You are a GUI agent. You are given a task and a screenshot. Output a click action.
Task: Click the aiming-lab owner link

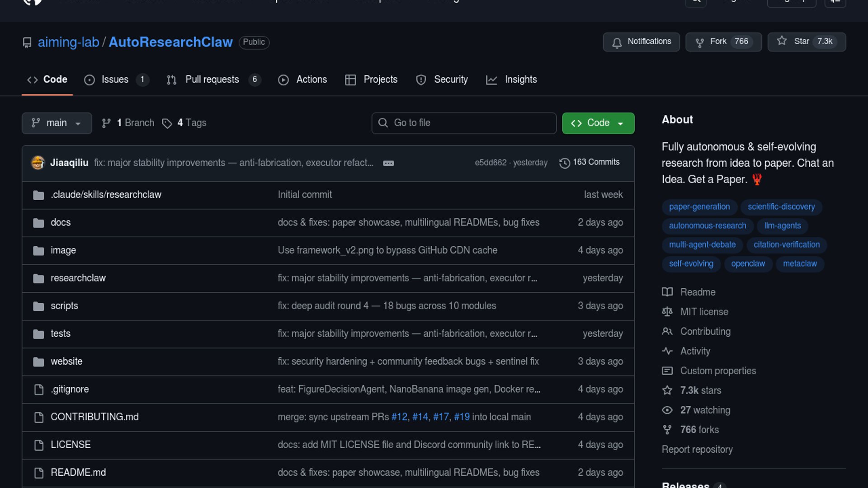coord(68,42)
